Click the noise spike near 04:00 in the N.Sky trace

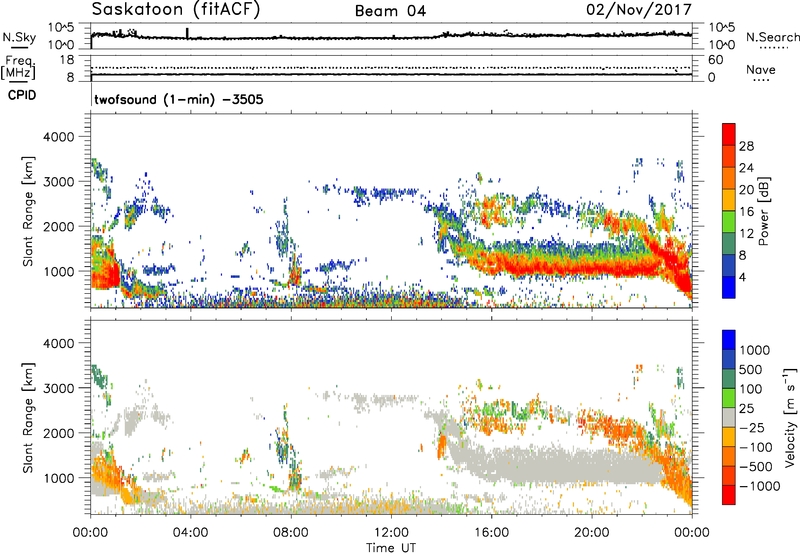(x=187, y=33)
